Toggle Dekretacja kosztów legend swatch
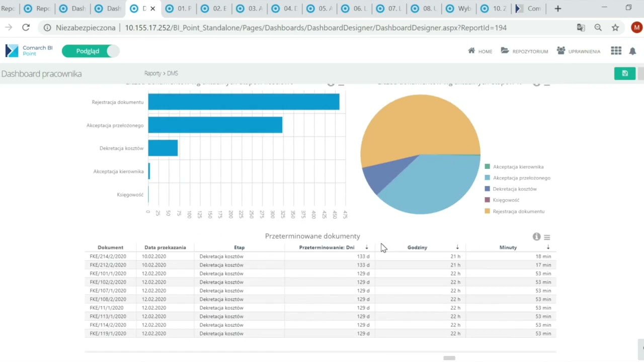Viewport: 644px width, 362px height. 487,189
